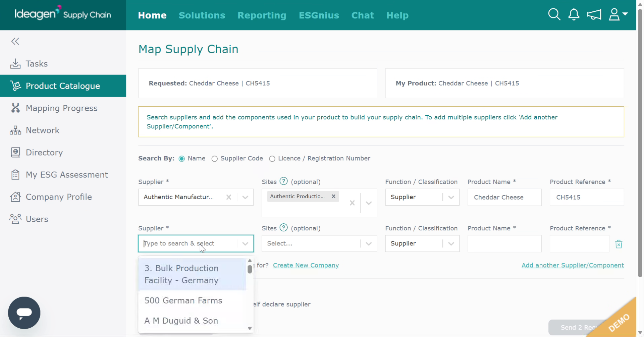
Task: Remove Authentic Productio... site tag
Action: [x=333, y=196]
